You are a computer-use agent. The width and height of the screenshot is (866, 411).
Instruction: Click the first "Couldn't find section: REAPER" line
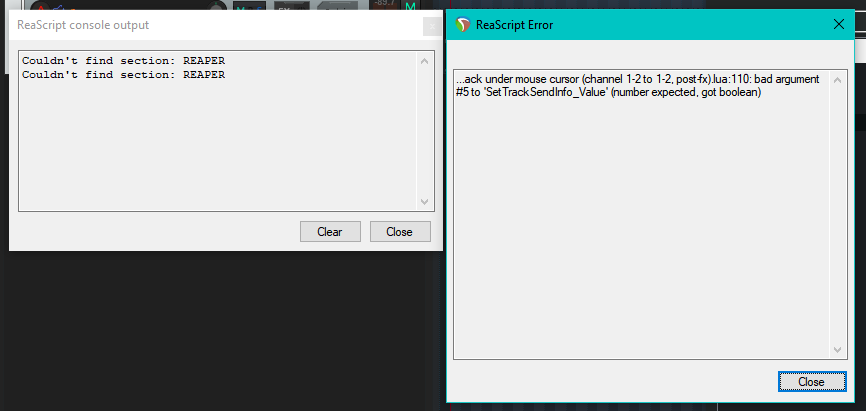tap(123, 61)
